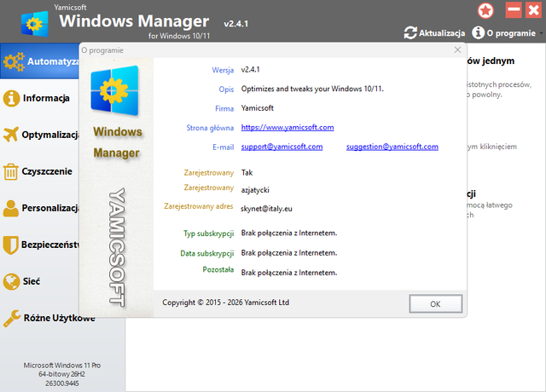Click the Wersja label
Viewport: 546px width, 392px height.
pos(223,70)
